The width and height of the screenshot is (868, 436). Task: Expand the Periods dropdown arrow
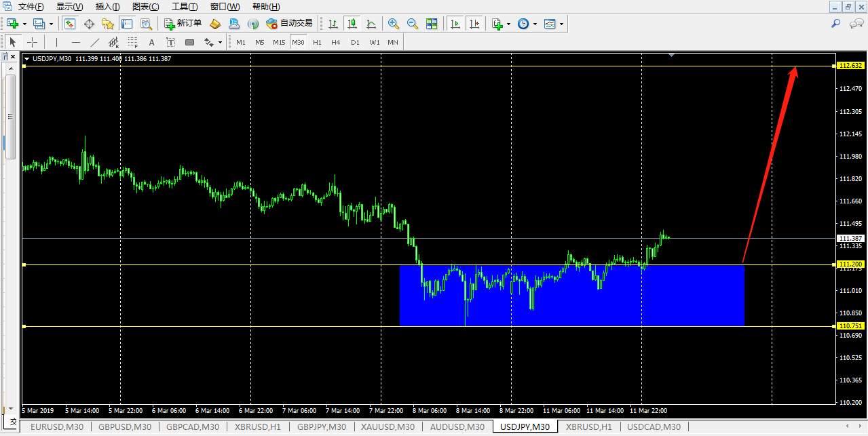(x=535, y=24)
